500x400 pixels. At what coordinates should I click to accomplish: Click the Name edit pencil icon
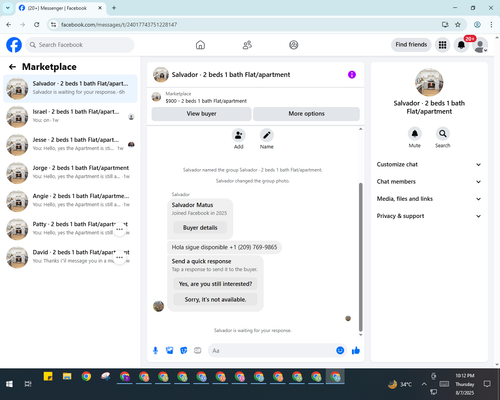click(x=267, y=135)
